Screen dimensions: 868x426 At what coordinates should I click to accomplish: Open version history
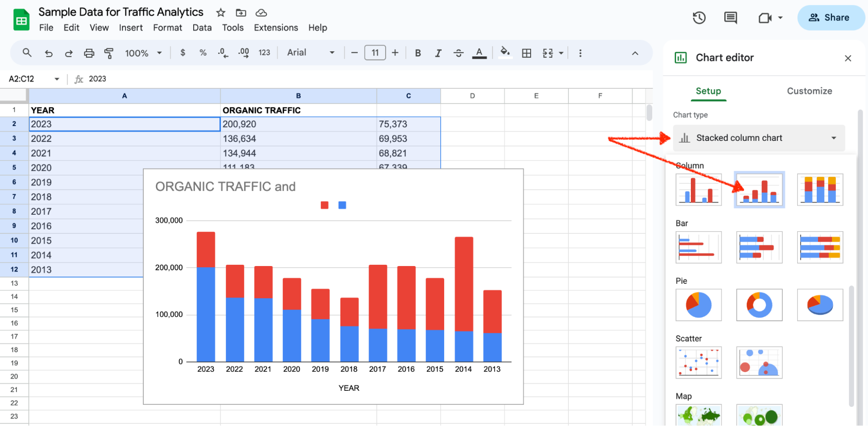699,18
